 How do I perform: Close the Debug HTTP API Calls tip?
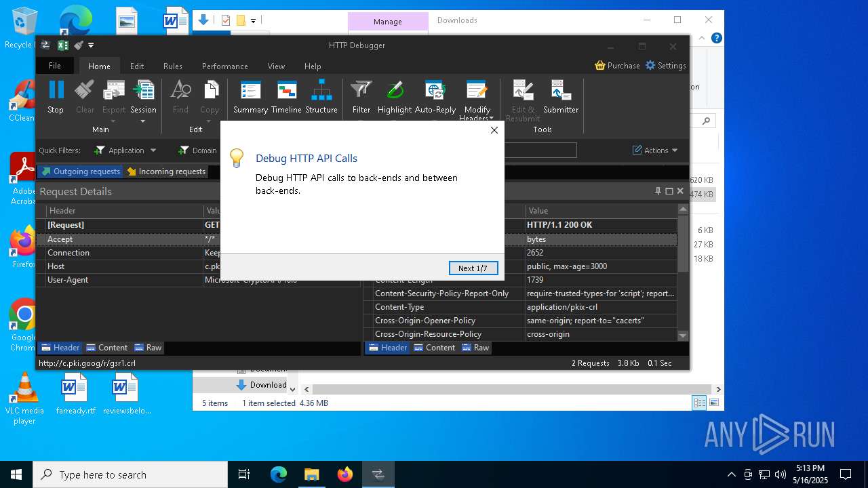coord(494,130)
